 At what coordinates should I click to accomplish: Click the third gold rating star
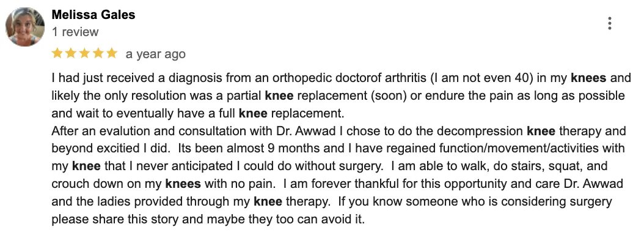tap(84, 53)
